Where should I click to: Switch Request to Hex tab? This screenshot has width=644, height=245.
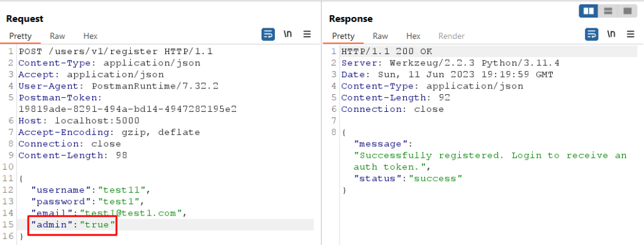pos(91,36)
